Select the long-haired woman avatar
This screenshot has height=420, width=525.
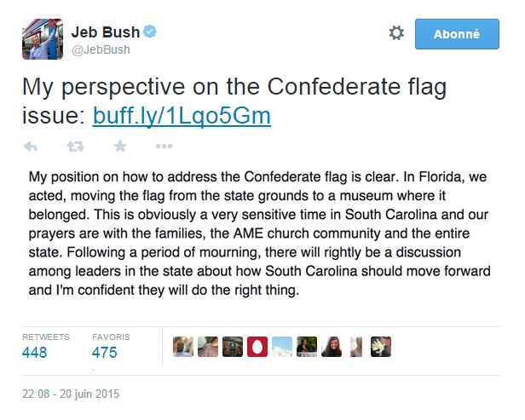coord(331,346)
